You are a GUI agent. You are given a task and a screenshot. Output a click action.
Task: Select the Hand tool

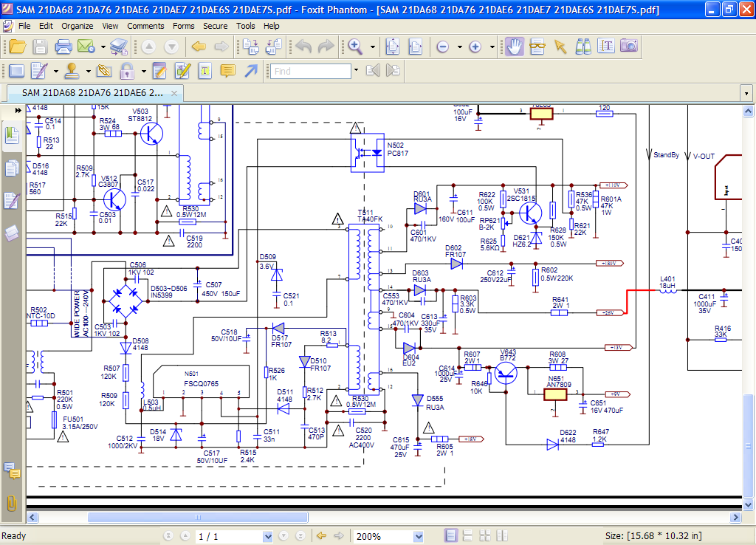point(515,47)
